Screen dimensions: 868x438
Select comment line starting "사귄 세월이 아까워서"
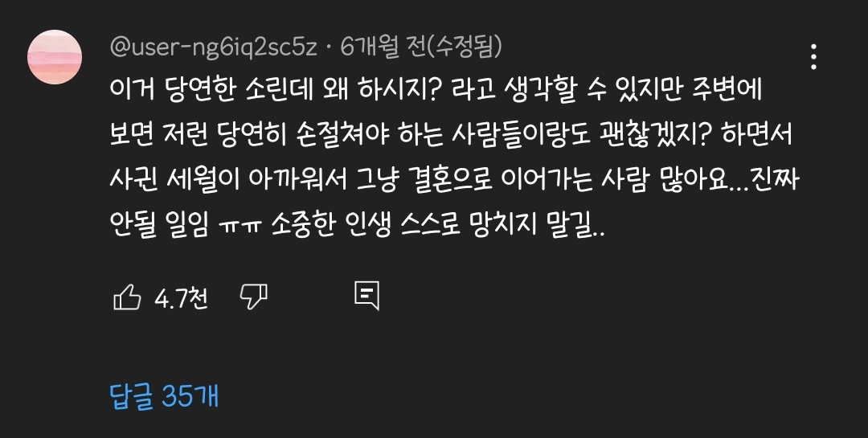454,181
